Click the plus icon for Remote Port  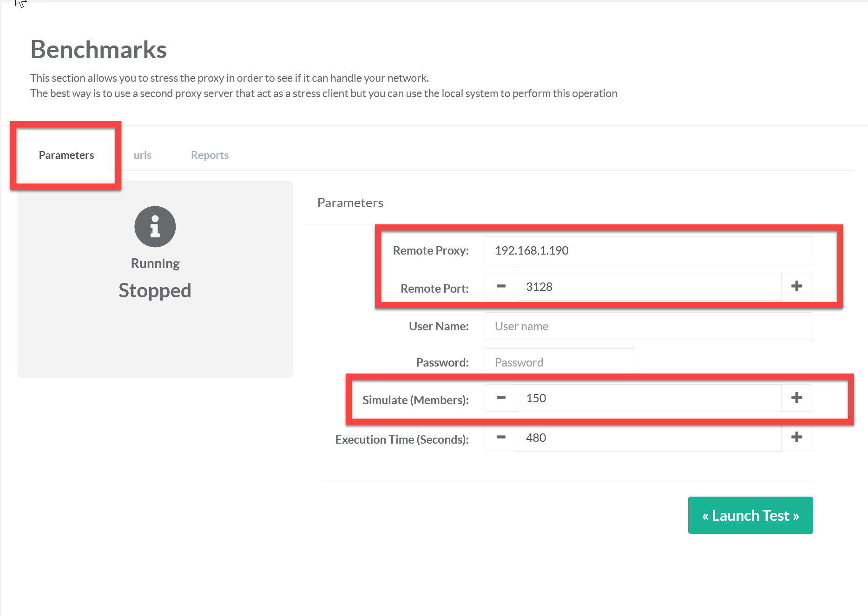[796, 287]
